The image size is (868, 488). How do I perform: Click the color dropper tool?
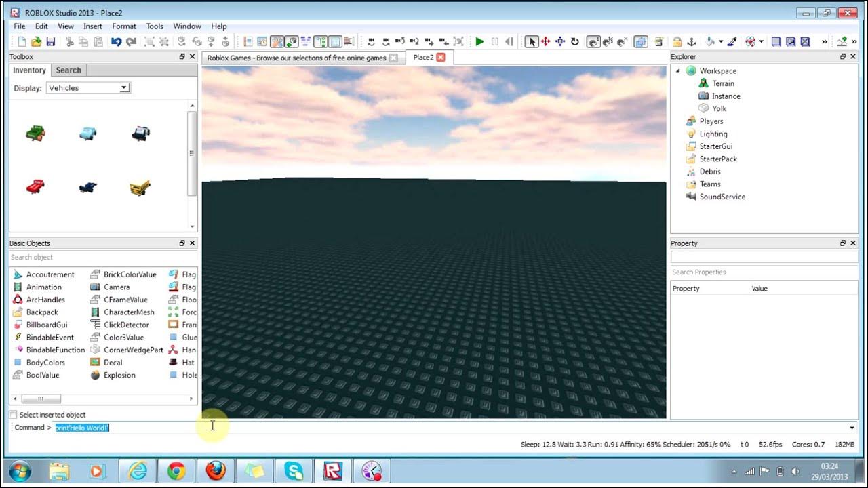pyautogui.click(x=732, y=41)
